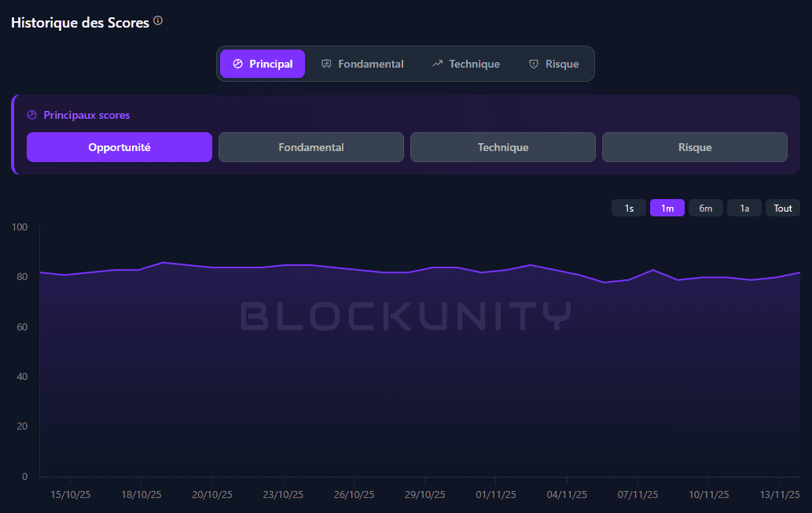Click the 23/10/25 date axis label

tap(283, 495)
